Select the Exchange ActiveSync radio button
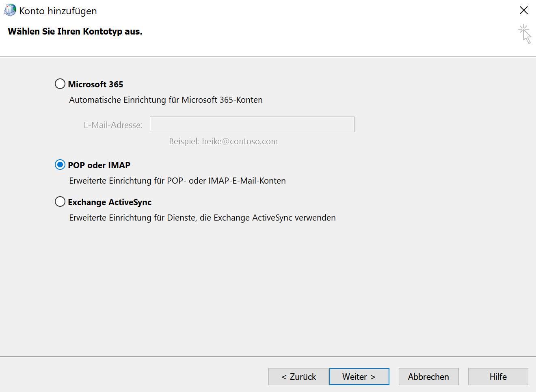Image resolution: width=536 pixels, height=392 pixels. (x=60, y=201)
